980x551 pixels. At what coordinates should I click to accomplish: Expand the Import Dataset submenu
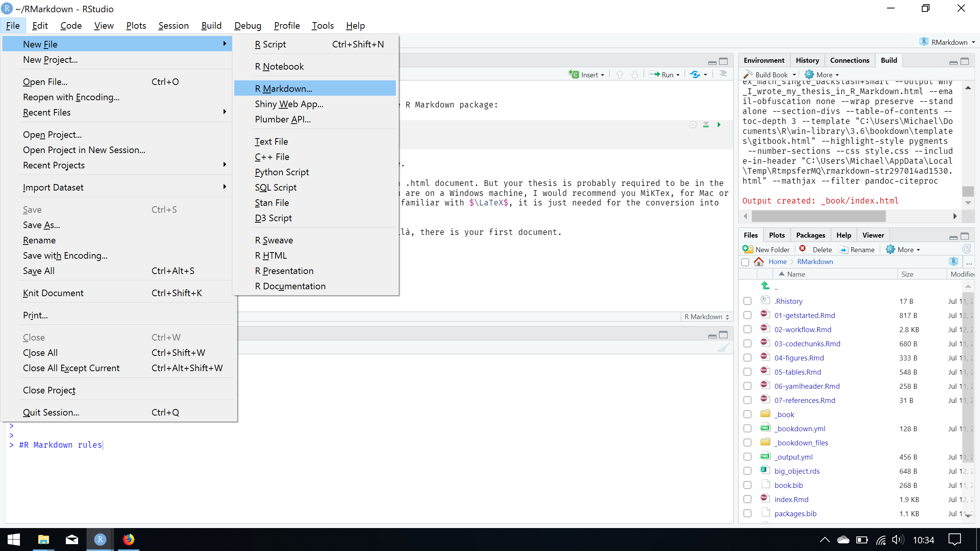coord(117,187)
